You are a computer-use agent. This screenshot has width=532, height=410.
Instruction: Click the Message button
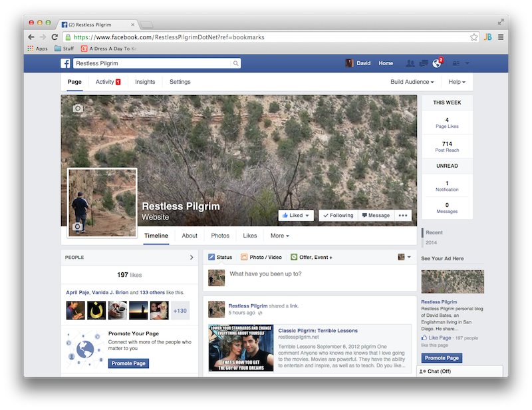pyautogui.click(x=376, y=216)
